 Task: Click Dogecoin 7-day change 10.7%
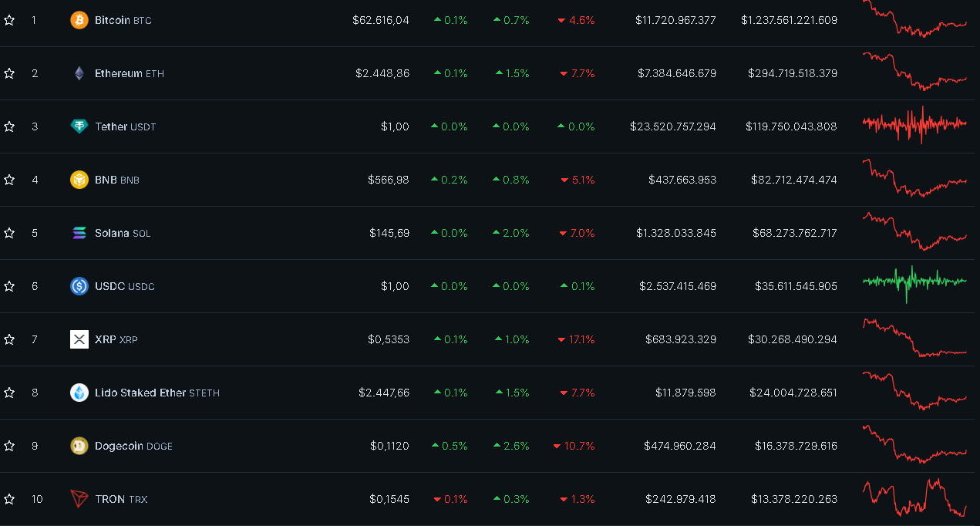pos(574,446)
